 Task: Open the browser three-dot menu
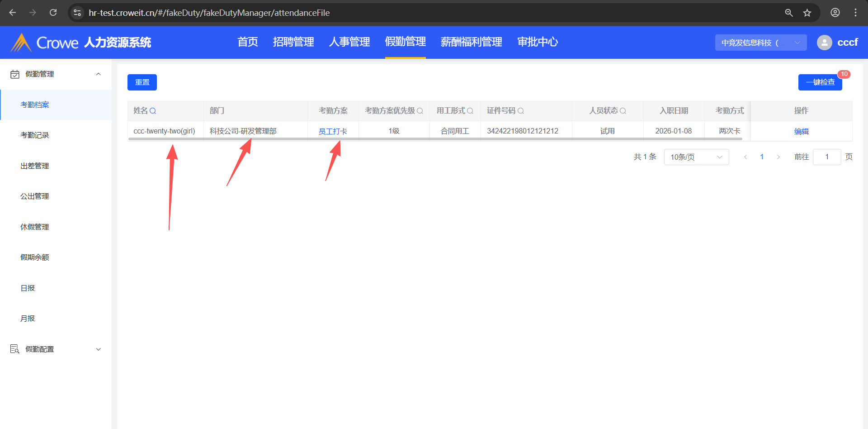coord(855,13)
